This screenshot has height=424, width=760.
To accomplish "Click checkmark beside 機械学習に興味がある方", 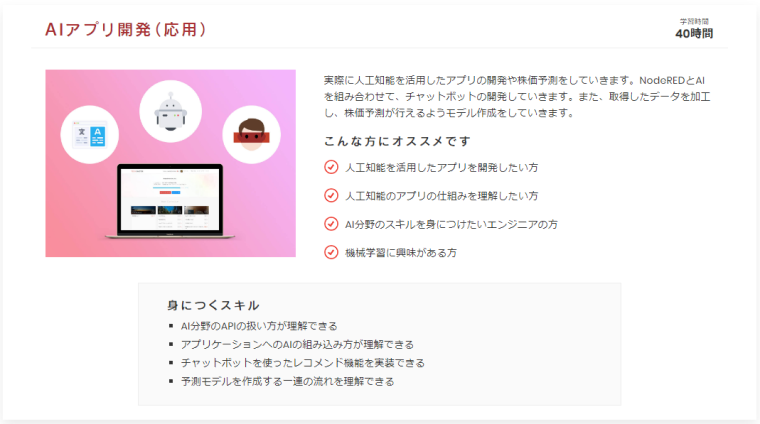I will click(x=331, y=252).
